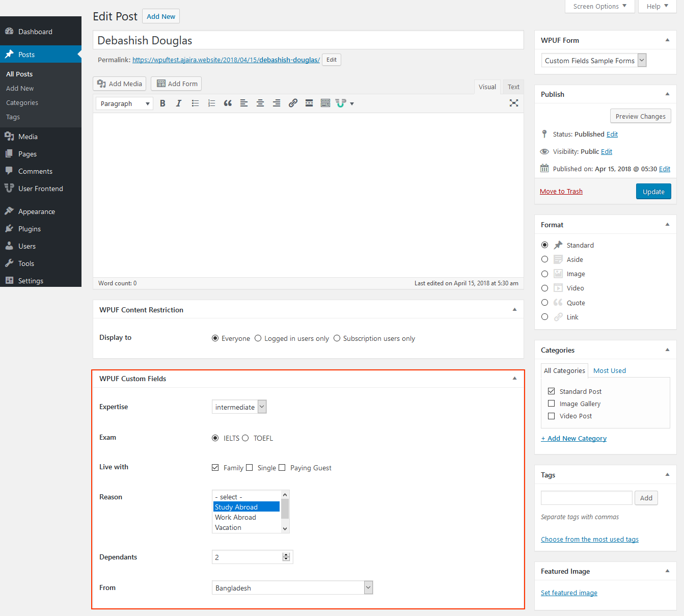Align text left in editor

[x=244, y=103]
